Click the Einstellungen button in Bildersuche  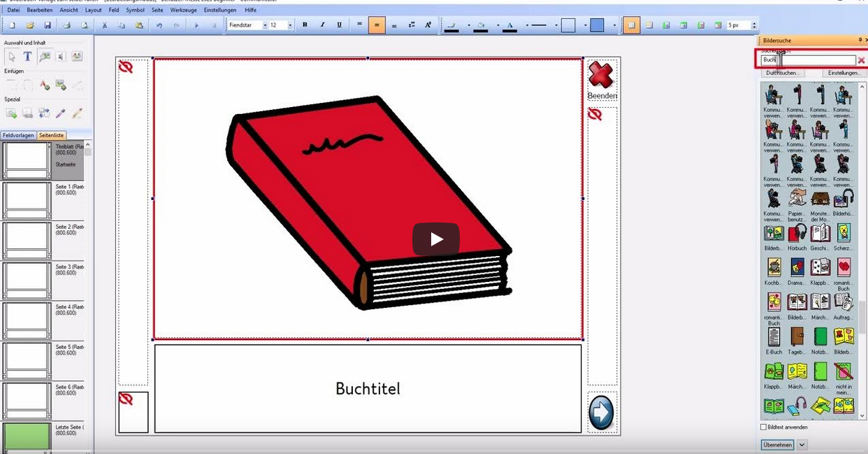pos(844,73)
